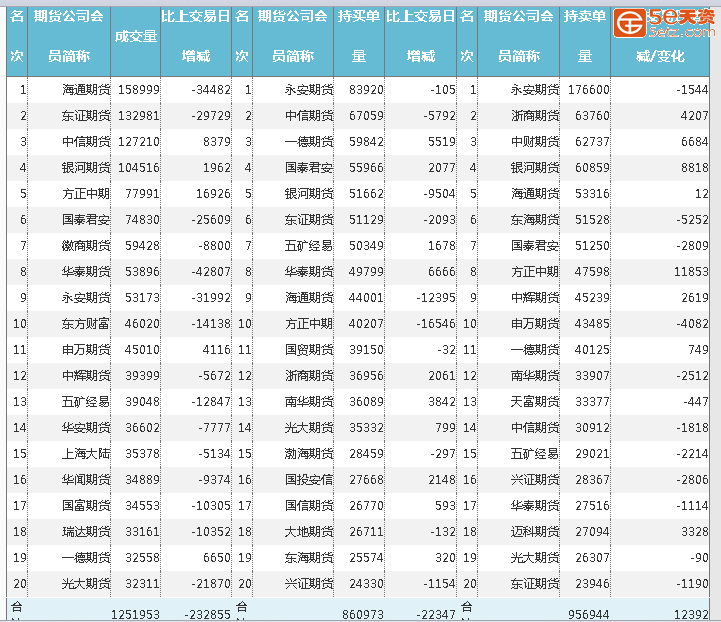
Task: Select the cell with -7777
Action: (214, 428)
